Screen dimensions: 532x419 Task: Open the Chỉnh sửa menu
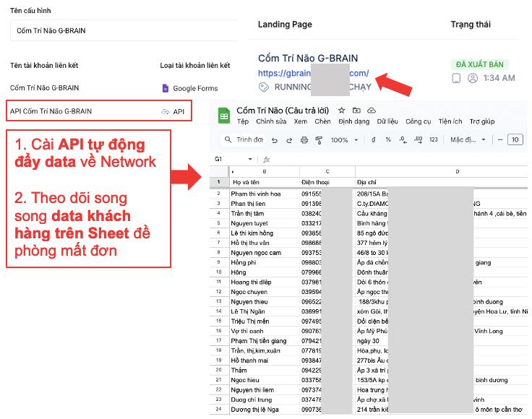point(271,121)
